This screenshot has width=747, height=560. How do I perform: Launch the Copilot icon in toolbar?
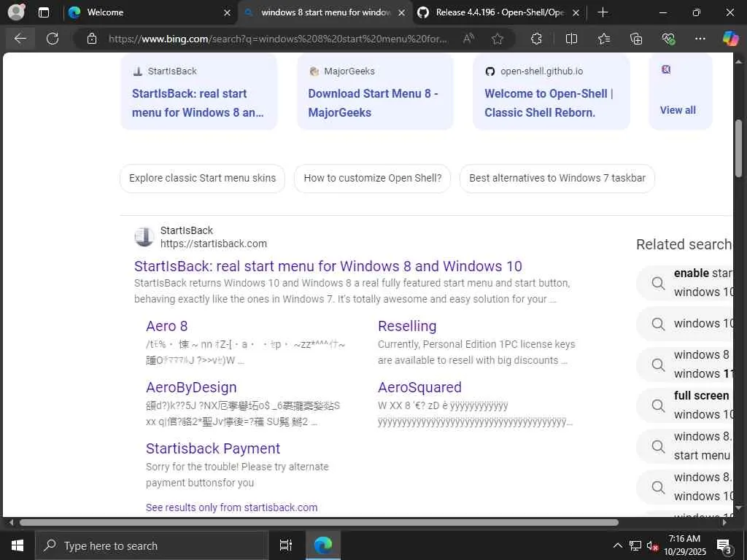(x=729, y=39)
